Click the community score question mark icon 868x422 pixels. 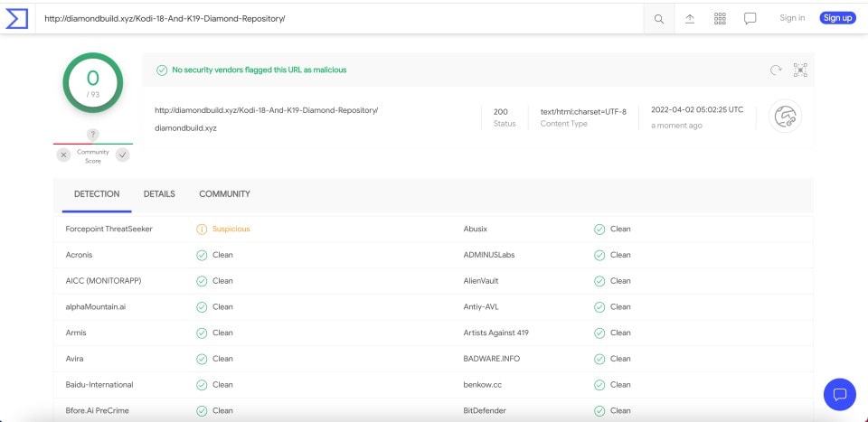93,135
